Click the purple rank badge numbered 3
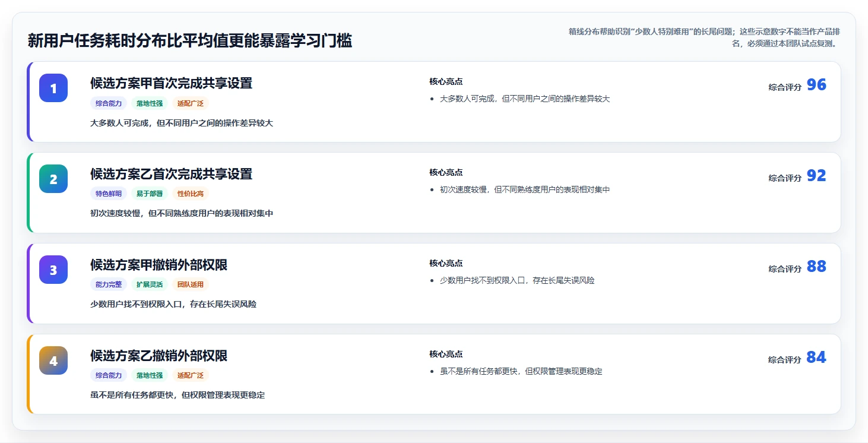The height and width of the screenshot is (443, 868). point(53,270)
